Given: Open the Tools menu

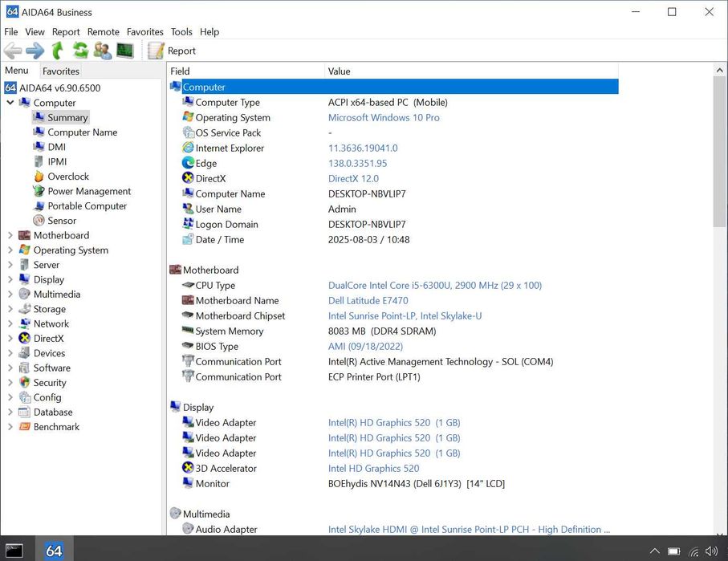Looking at the screenshot, I should [181, 31].
